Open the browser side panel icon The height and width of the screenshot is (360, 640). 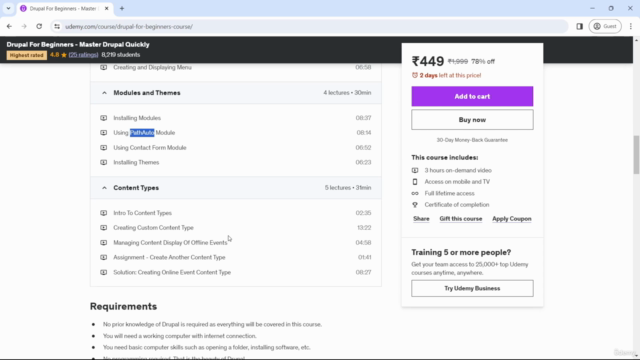[579, 27]
